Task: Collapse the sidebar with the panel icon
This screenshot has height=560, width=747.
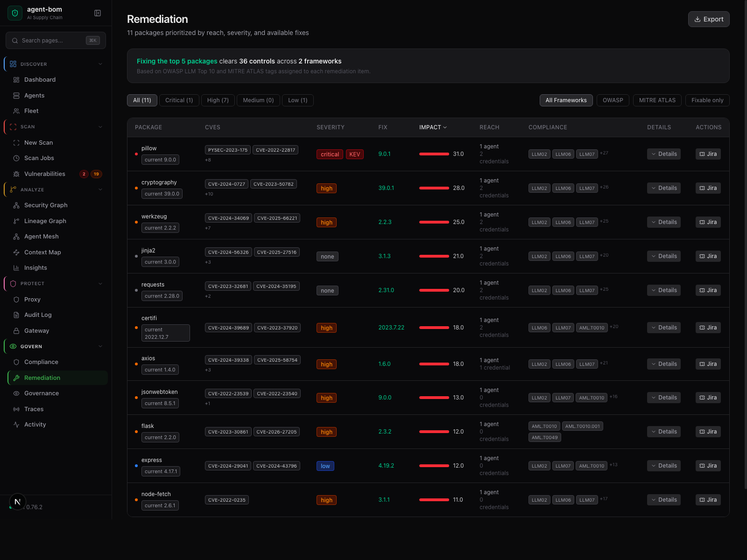Action: click(98, 13)
